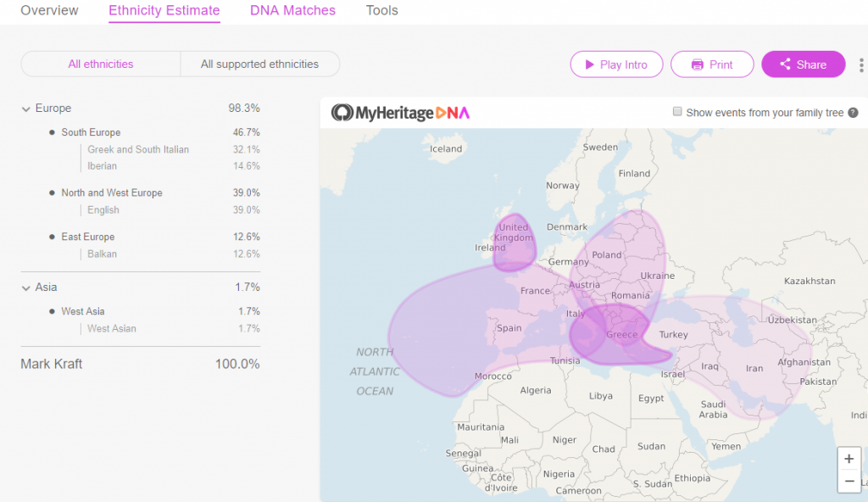The height and width of the screenshot is (502, 868).
Task: Click the Share button
Action: (804, 64)
